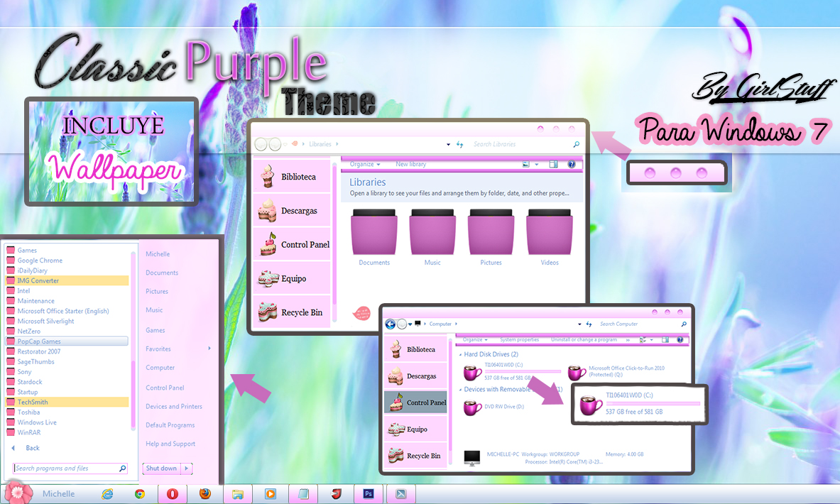Click the Help question mark in the Computer toolbar
840x504 pixels.
tap(680, 339)
